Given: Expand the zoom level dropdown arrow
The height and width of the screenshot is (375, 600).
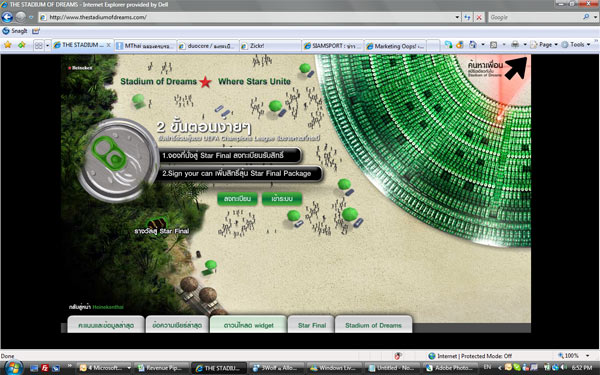Looking at the screenshot, I should tap(588, 356).
